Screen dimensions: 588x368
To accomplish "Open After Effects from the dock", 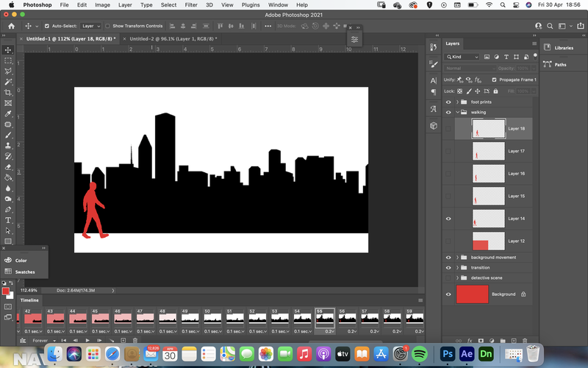I will click(x=467, y=354).
